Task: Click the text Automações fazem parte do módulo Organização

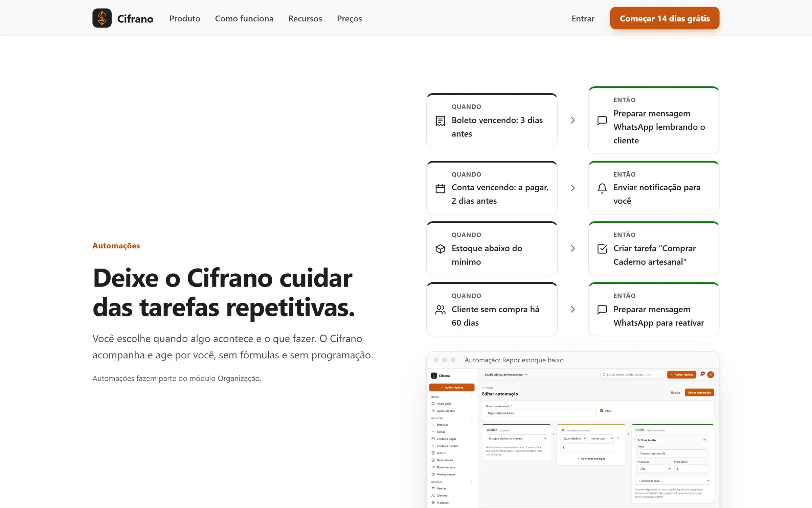Action: 177,378
